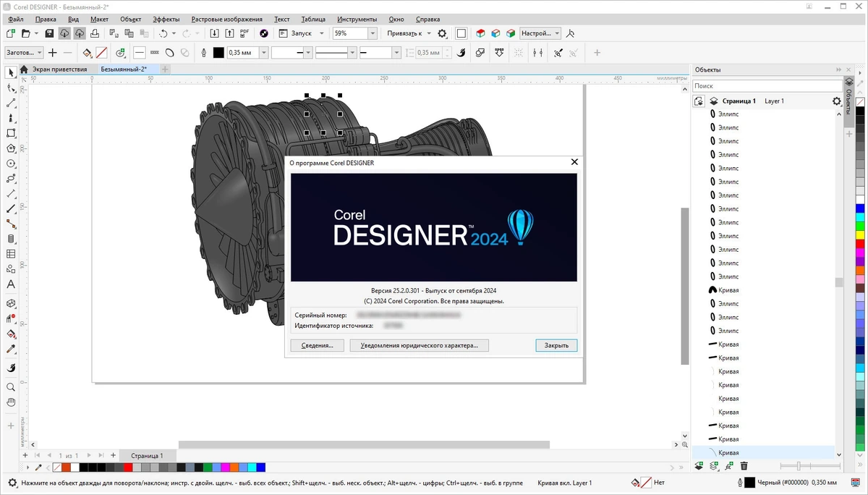
Task: Select the Table tool in toolbox
Action: [11, 254]
